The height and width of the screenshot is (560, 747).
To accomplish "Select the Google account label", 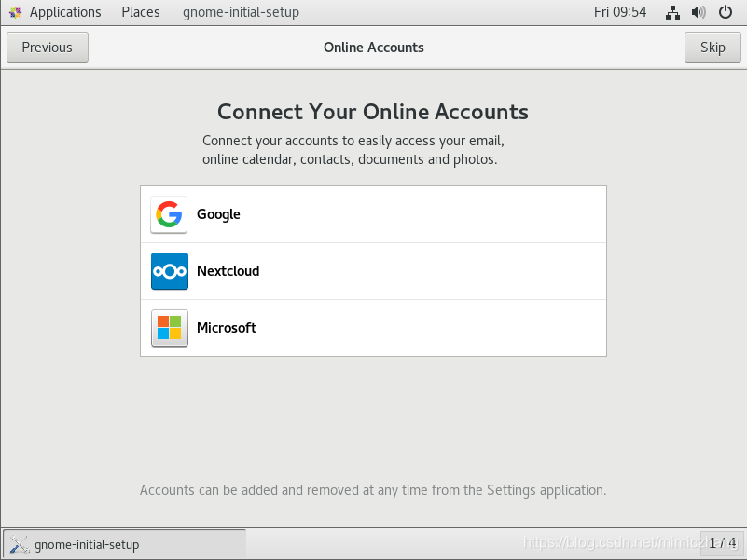I will 218,214.
